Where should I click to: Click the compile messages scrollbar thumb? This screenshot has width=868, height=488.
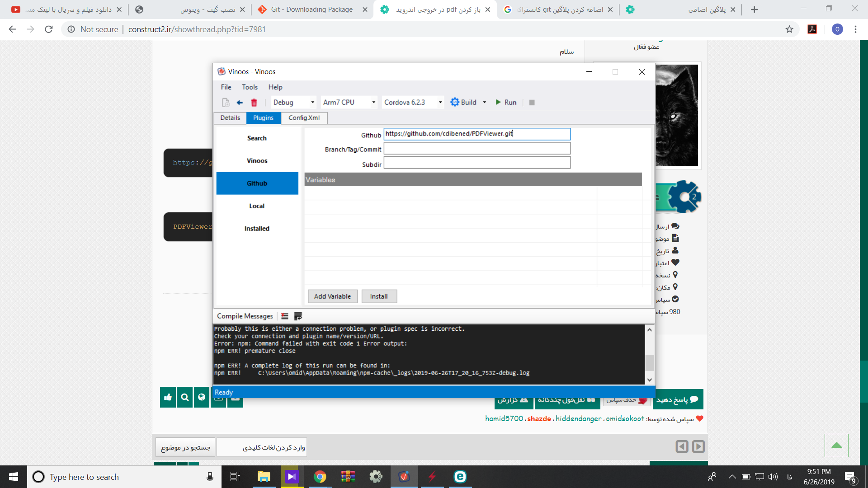[650, 363]
